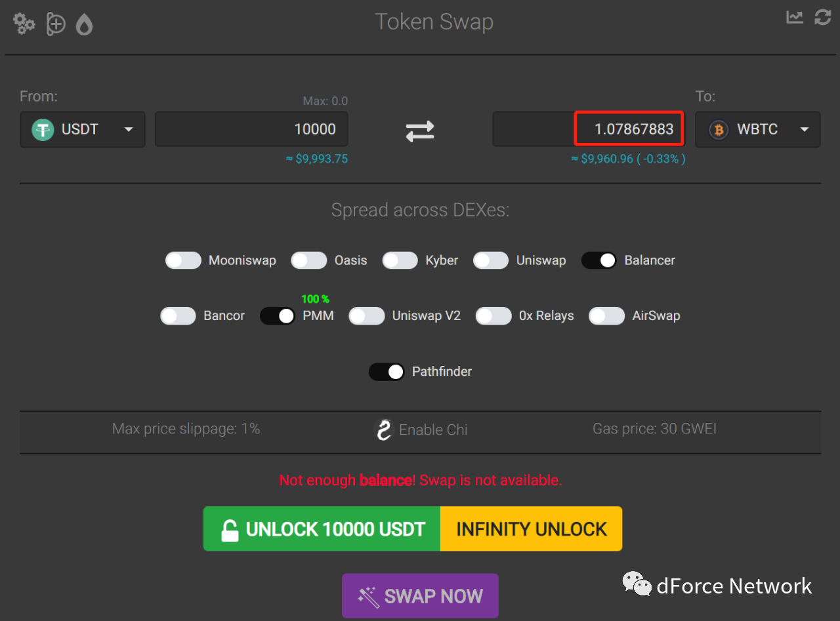Open the USDT From token dropdown
This screenshot has height=621, width=840.
tap(83, 129)
